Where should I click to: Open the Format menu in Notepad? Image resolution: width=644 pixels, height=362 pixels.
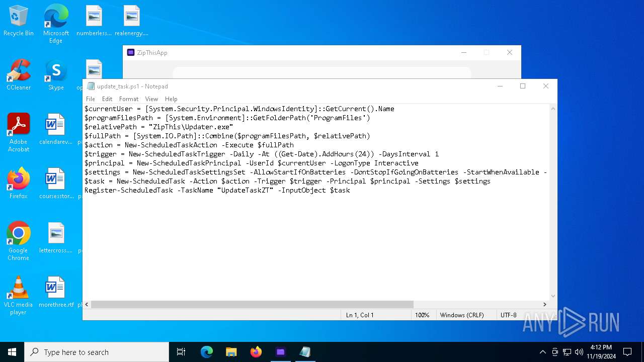[129, 99]
